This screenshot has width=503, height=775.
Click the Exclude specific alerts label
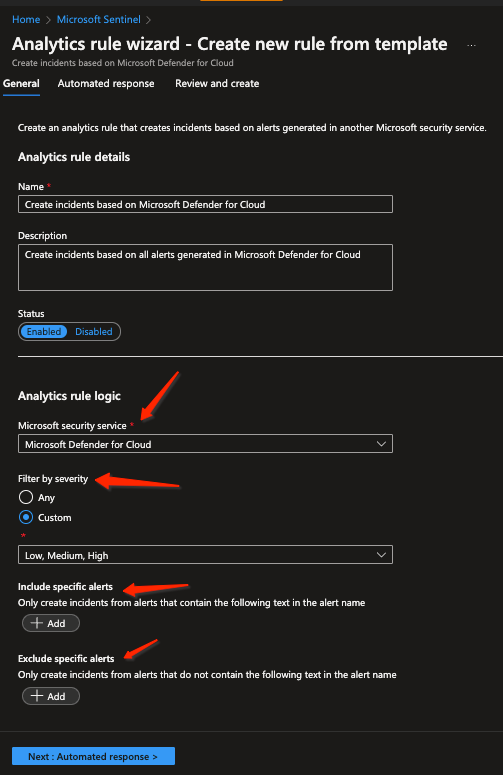click(66, 658)
